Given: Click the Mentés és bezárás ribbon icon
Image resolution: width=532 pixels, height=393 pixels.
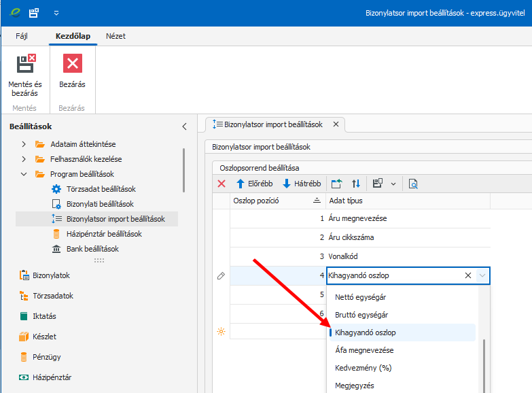Looking at the screenshot, I should pyautogui.click(x=24, y=65).
